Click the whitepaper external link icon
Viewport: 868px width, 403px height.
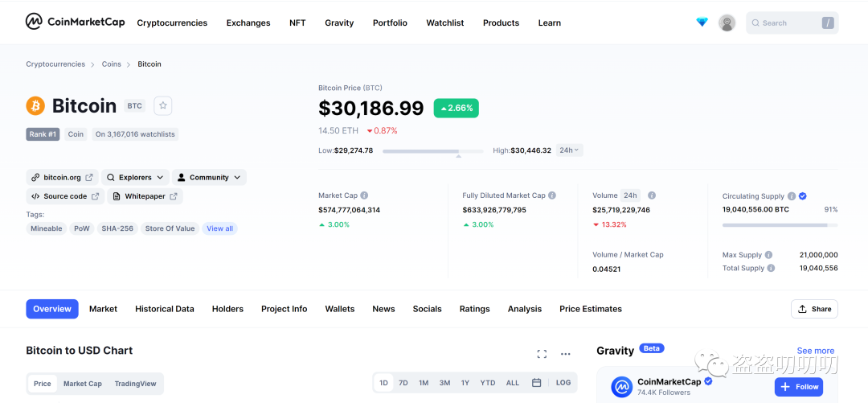(x=174, y=196)
